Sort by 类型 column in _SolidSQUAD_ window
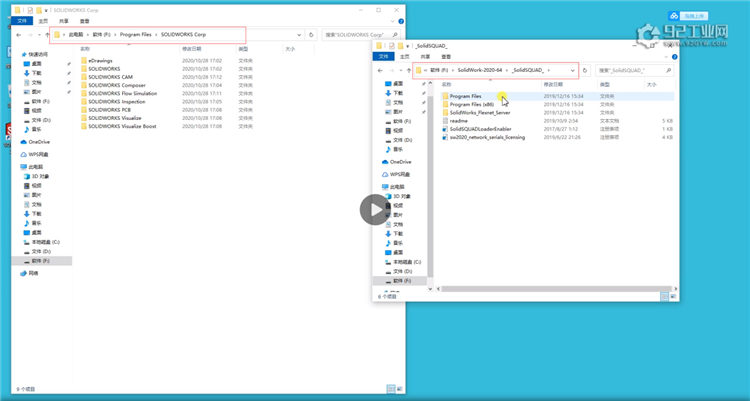Viewport: 750px width, 401px height. point(605,85)
